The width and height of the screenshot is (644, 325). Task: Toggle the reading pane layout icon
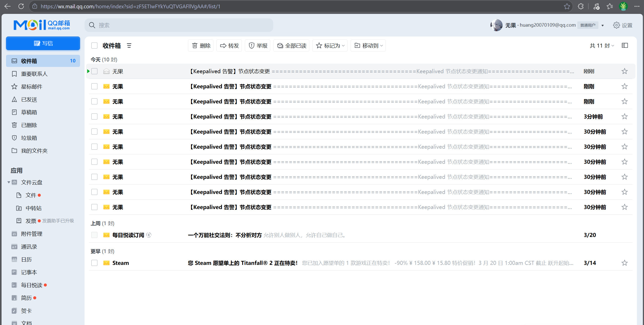click(x=625, y=46)
